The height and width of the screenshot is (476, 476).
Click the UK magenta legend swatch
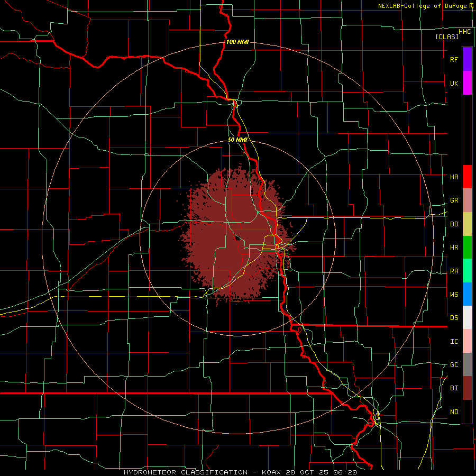point(467,83)
